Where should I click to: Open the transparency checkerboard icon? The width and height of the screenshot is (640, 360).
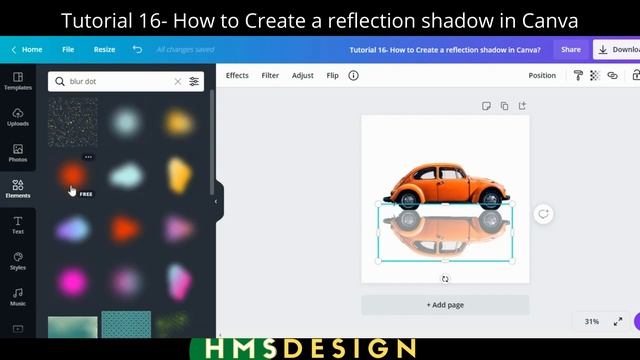595,76
